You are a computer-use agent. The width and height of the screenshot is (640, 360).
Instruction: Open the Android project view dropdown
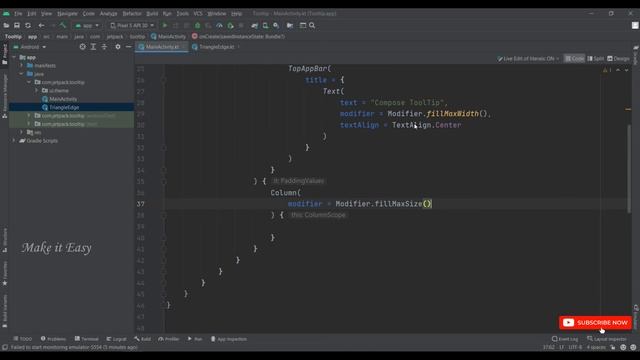[x=29, y=47]
